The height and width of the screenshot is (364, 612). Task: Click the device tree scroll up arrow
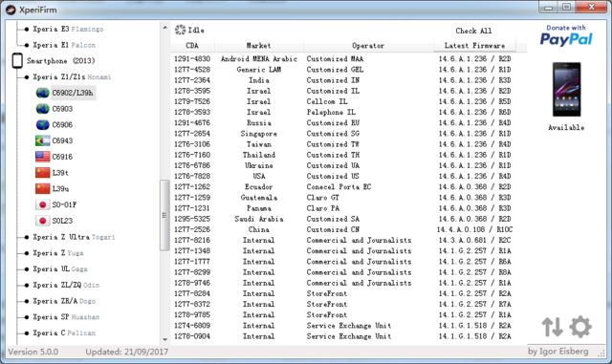pyautogui.click(x=164, y=28)
